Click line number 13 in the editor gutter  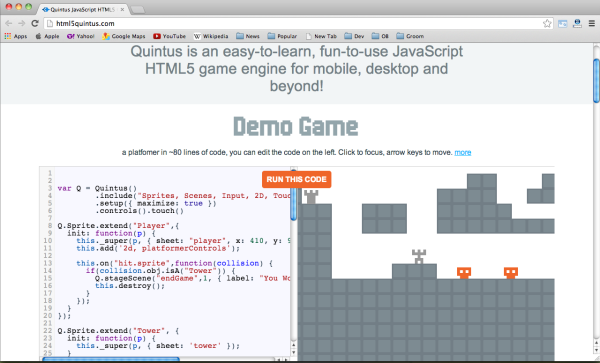48,263
